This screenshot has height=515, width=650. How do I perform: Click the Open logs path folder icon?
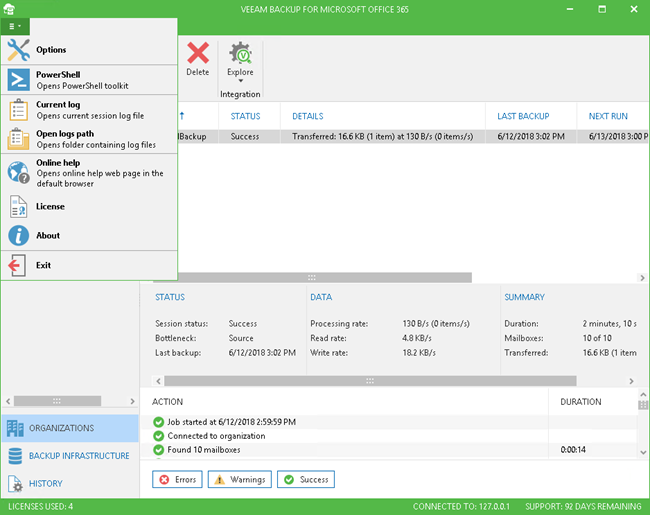coord(18,139)
